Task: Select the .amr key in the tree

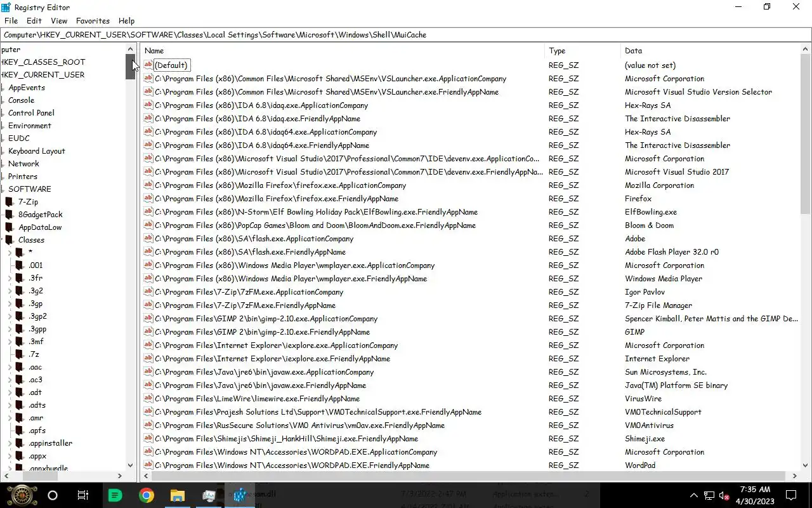Action: tap(36, 417)
